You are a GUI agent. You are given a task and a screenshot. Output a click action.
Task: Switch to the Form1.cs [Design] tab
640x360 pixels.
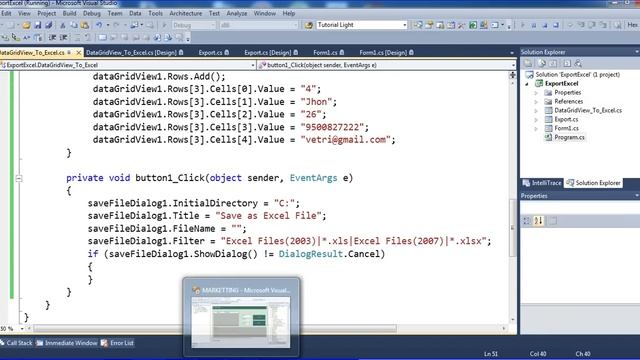387,53
